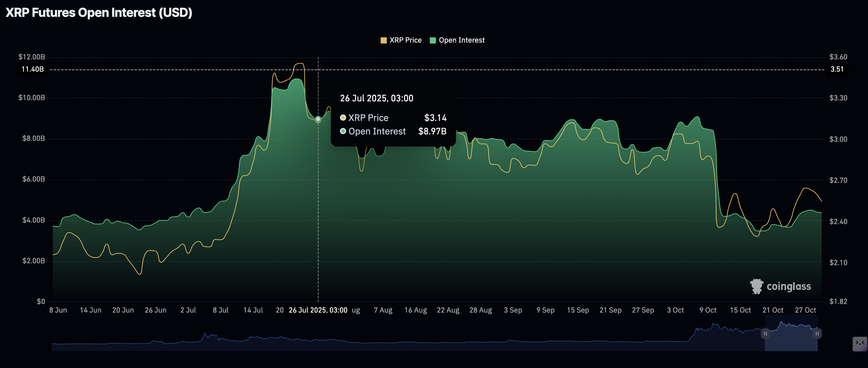Hide the Open Interest area by clicking its legend
This screenshot has width=868, height=368.
pos(461,40)
